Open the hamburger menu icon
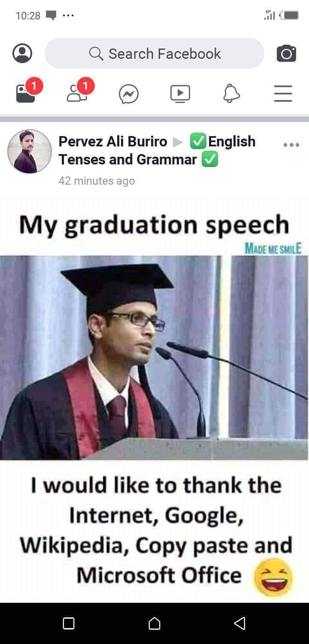This screenshot has width=309, height=644. coord(283,93)
